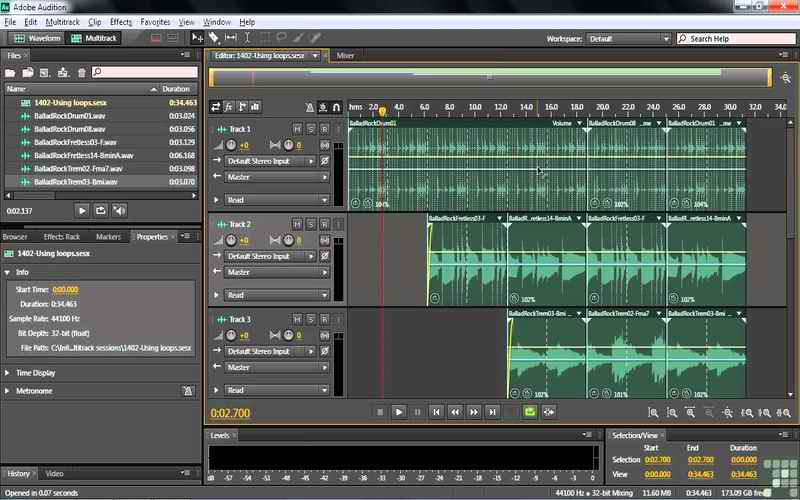Switch to the Mixer tab
Screen dimensions: 800x500
[x=345, y=55]
